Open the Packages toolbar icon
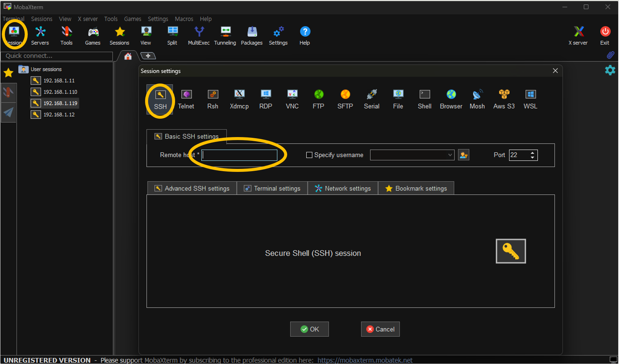 coord(252,36)
